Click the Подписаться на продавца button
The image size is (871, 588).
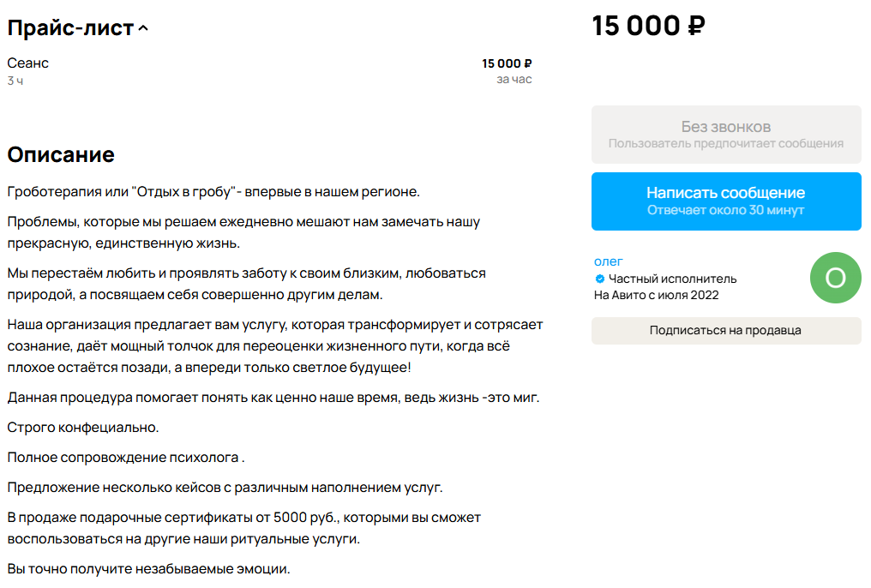[x=725, y=330]
